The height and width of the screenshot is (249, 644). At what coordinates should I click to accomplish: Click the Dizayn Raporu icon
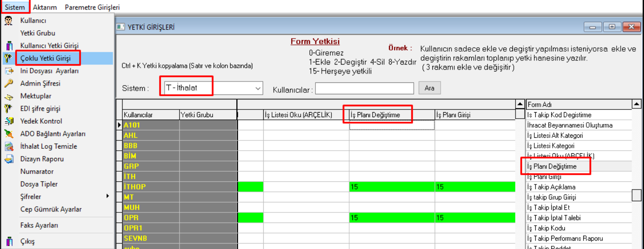coord(8,159)
